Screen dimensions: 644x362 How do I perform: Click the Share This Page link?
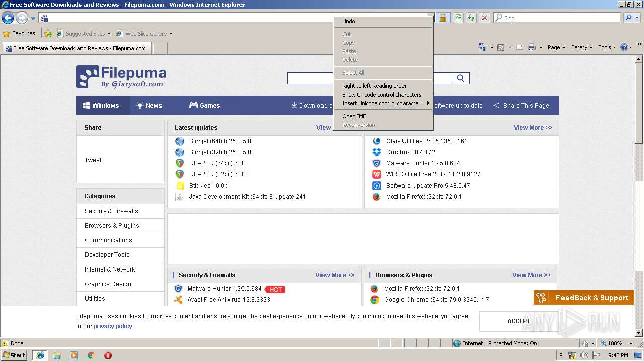point(521,105)
